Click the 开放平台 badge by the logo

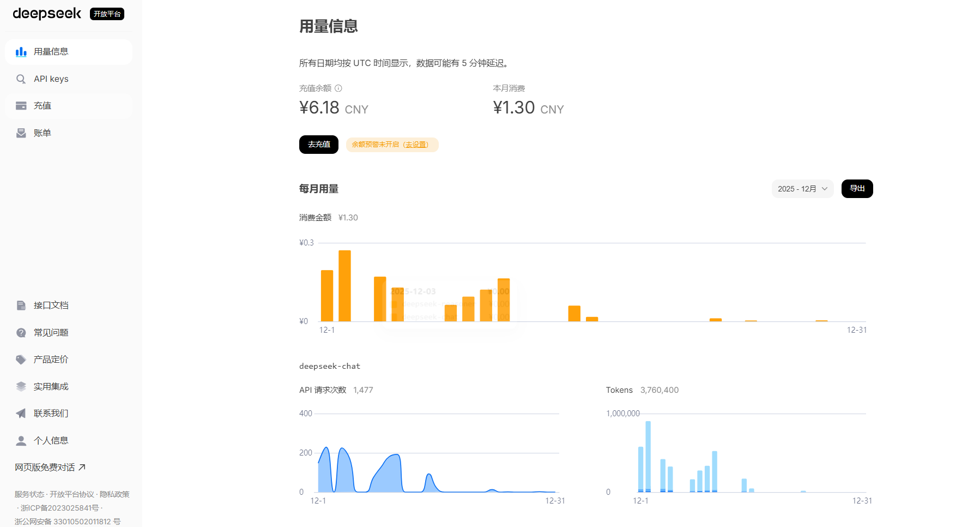(107, 14)
